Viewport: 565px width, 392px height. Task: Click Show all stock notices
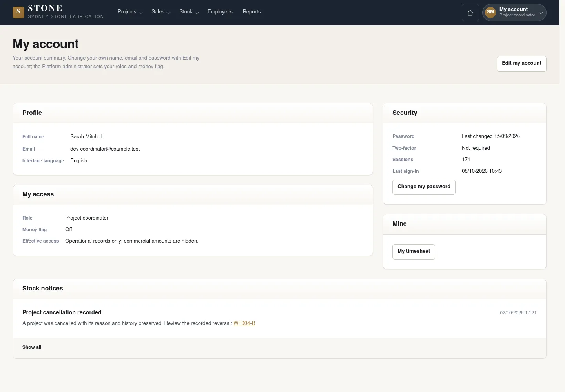[x=32, y=347]
